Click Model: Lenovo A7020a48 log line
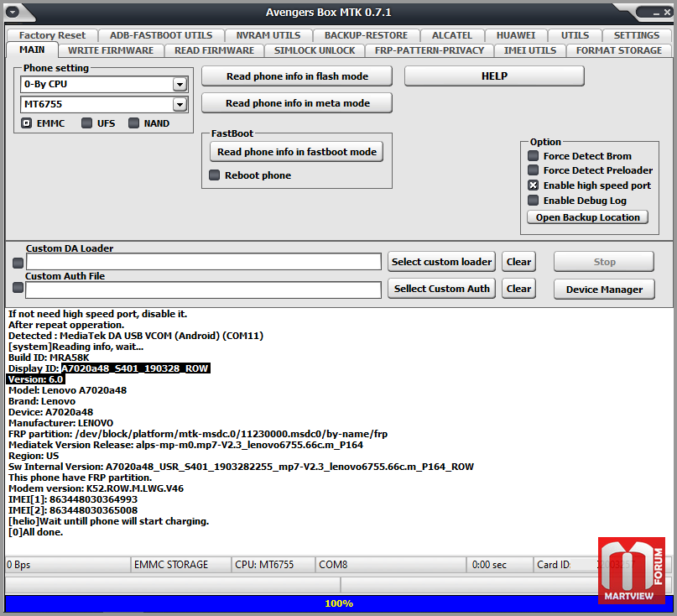This screenshot has width=677, height=616. coord(67,390)
